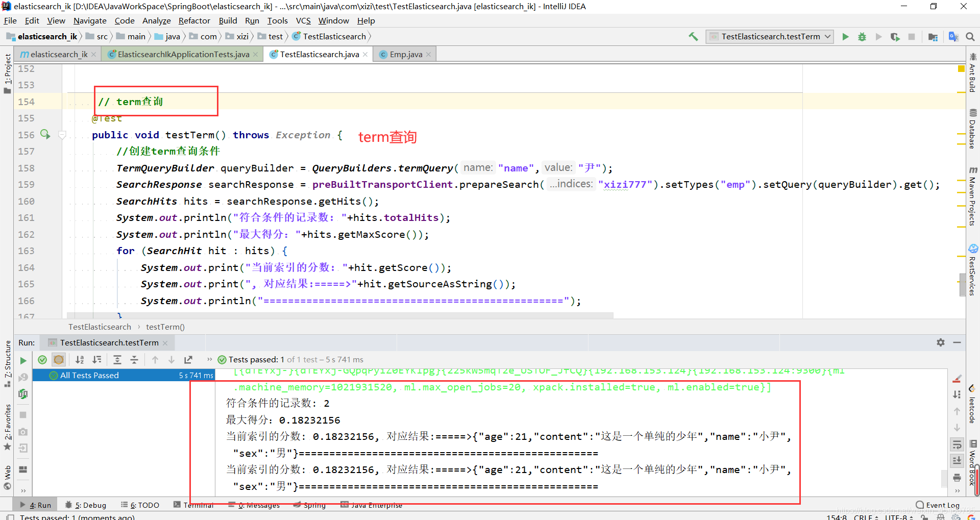Open the TODO tool window tab

point(140,505)
